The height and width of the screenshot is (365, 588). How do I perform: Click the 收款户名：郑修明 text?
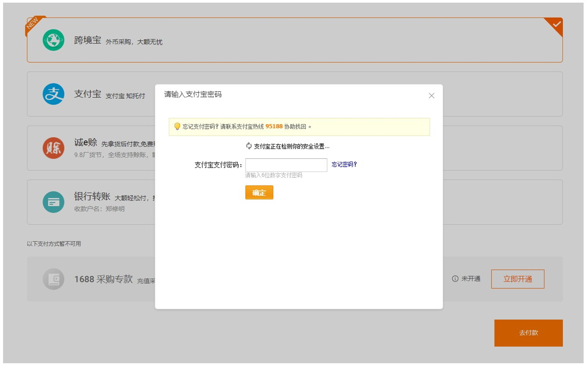point(99,209)
